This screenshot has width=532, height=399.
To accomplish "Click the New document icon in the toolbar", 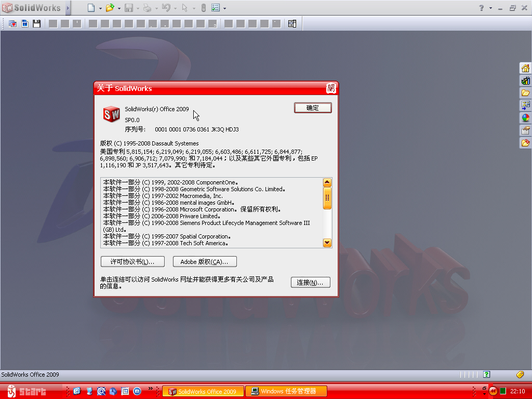I will [91, 8].
